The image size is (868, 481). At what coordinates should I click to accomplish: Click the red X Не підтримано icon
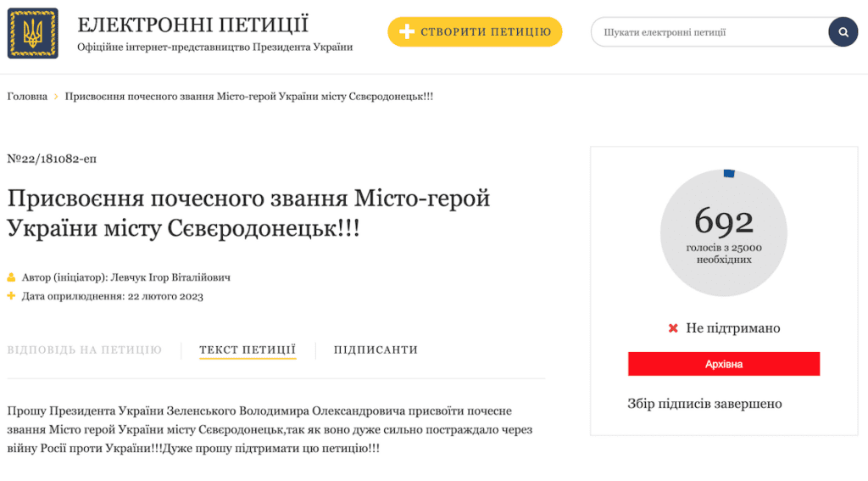[x=673, y=328]
